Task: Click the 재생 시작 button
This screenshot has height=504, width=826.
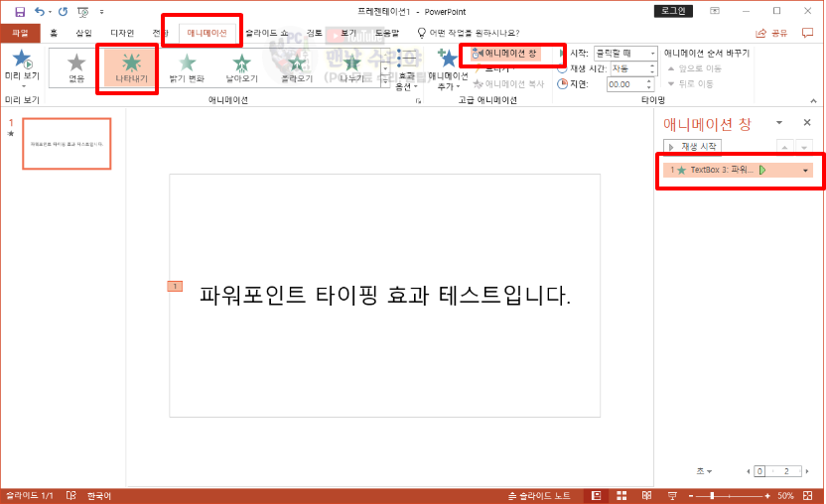Action: point(692,147)
